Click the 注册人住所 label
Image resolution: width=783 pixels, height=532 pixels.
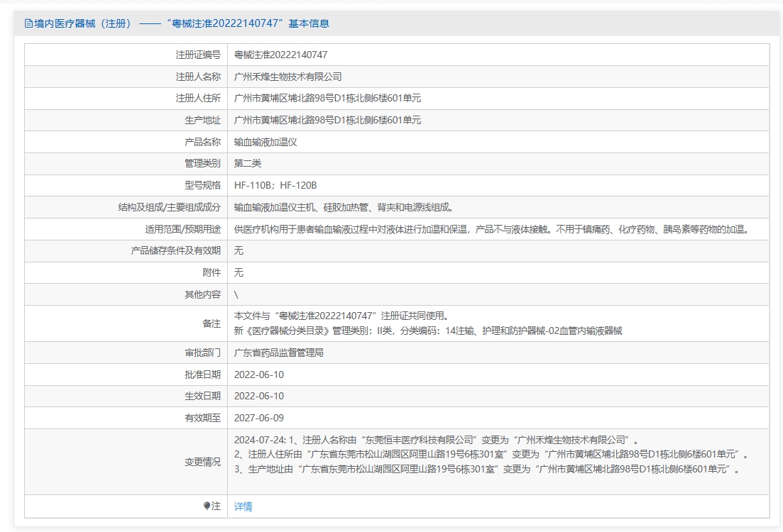pos(198,99)
